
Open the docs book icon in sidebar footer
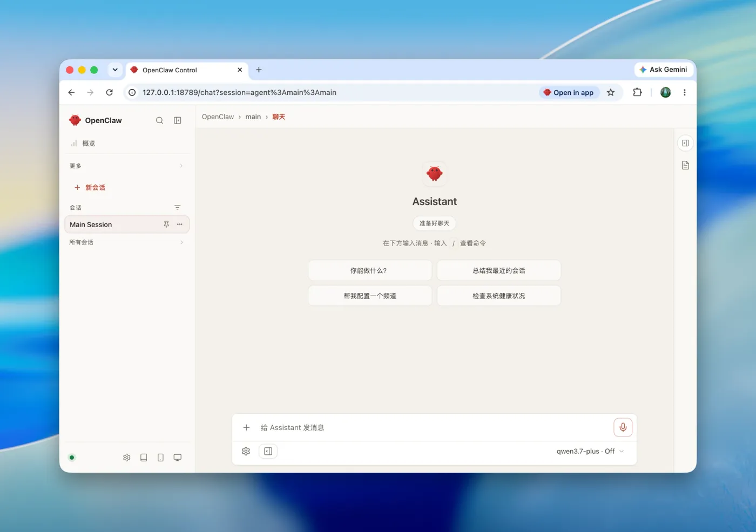(144, 458)
